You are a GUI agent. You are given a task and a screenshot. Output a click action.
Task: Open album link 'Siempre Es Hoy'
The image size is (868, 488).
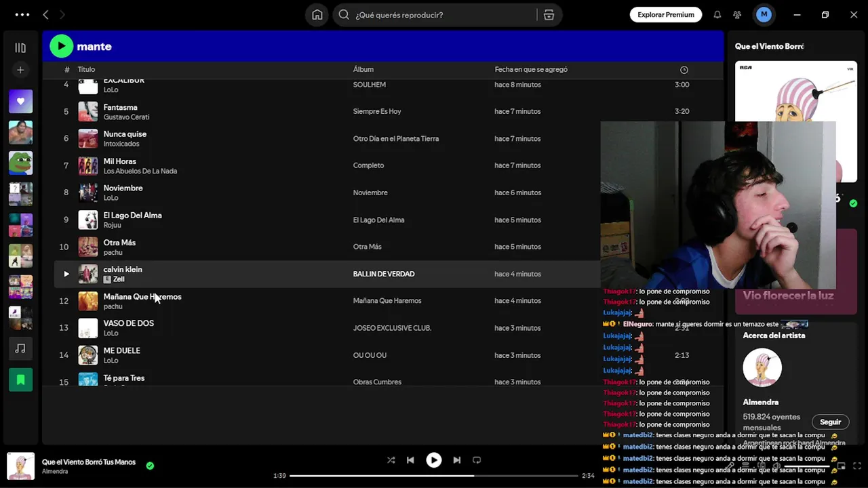pyautogui.click(x=377, y=111)
